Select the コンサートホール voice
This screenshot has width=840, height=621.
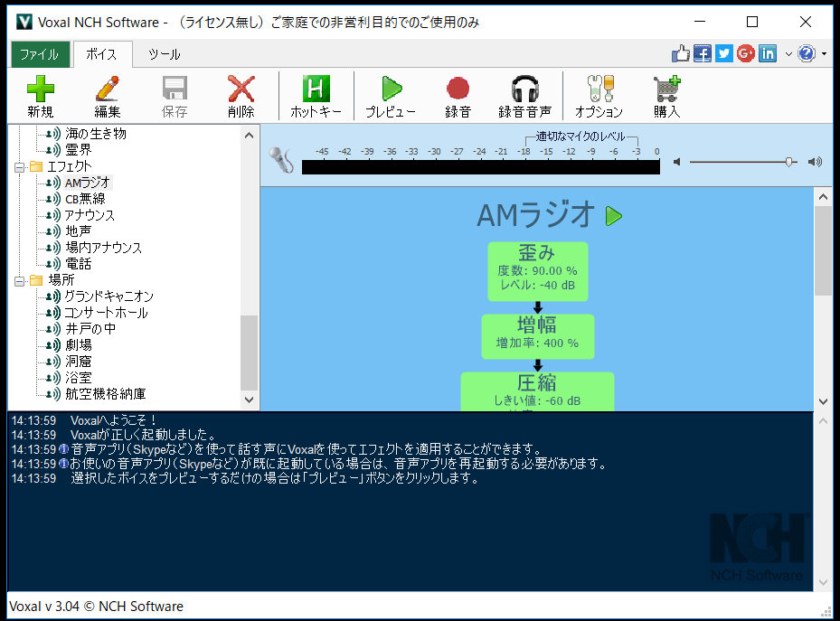(x=106, y=312)
